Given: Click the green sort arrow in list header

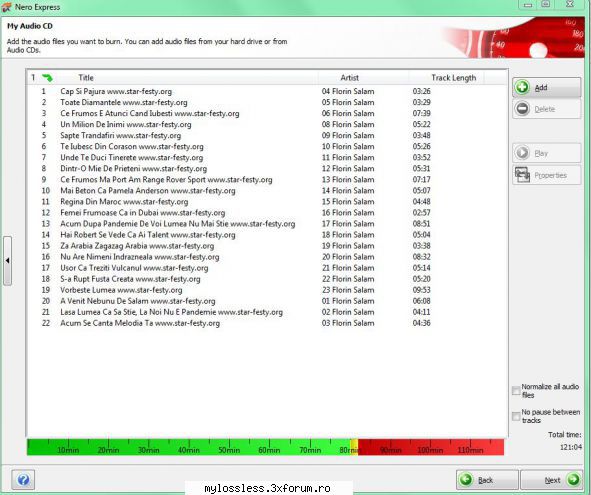Looking at the screenshot, I should click(x=47, y=78).
